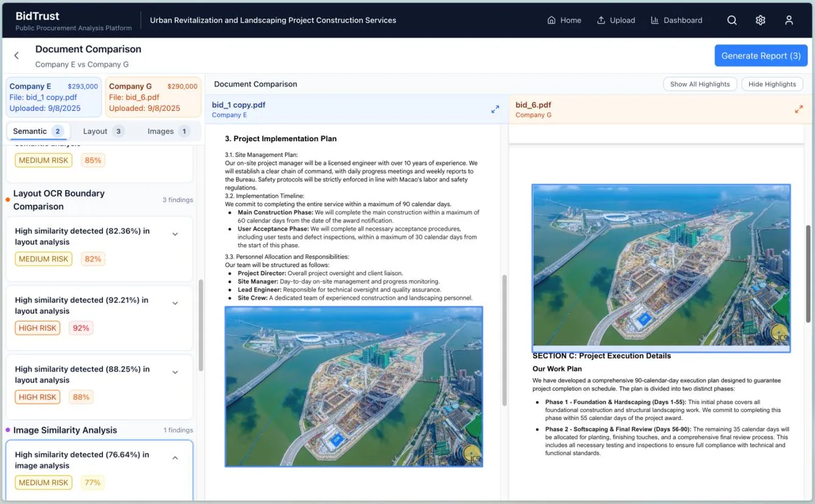Click the Layout OCR Boundary Comparison heading
815x504 pixels.
(x=59, y=200)
